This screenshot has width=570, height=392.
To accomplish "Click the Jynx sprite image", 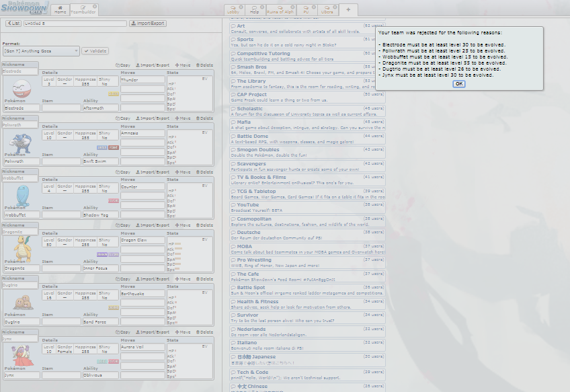I will pos(23,355).
